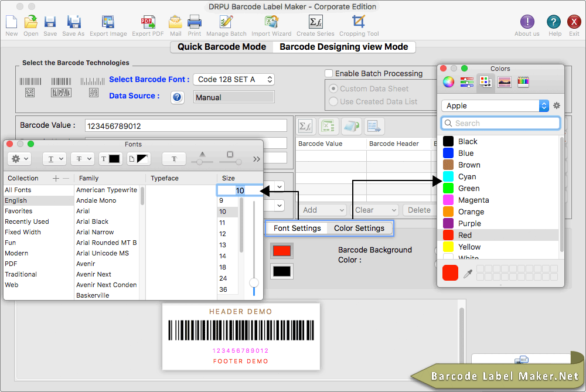Click the Export PDF icon

[x=148, y=22]
